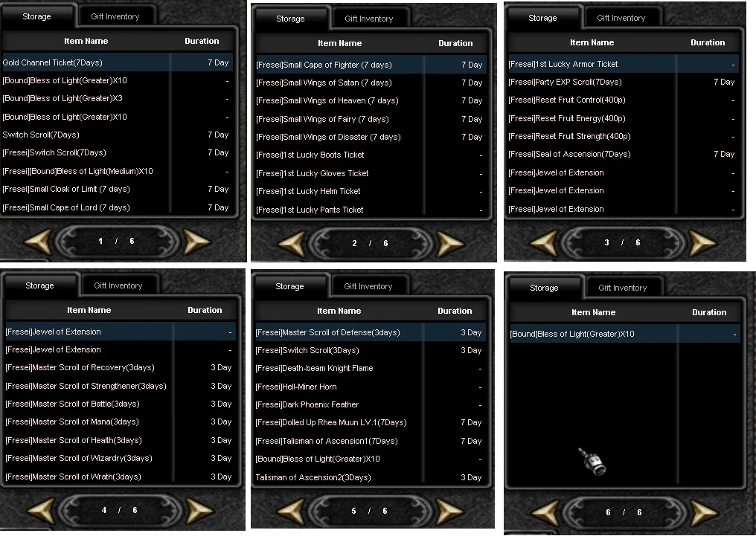Select [Fresei]Small Wings of Fairy row
Viewport: 756px width, 536px height.
[x=371, y=119]
